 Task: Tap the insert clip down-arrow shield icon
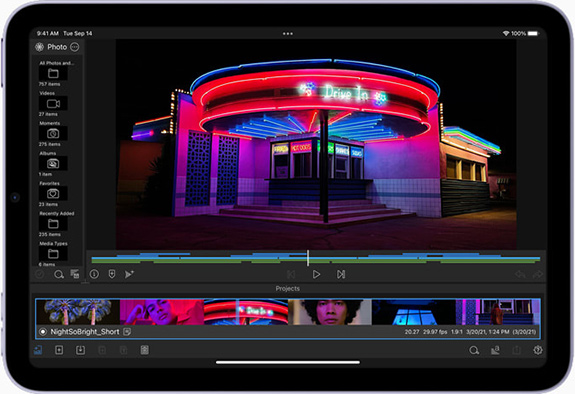[112, 274]
